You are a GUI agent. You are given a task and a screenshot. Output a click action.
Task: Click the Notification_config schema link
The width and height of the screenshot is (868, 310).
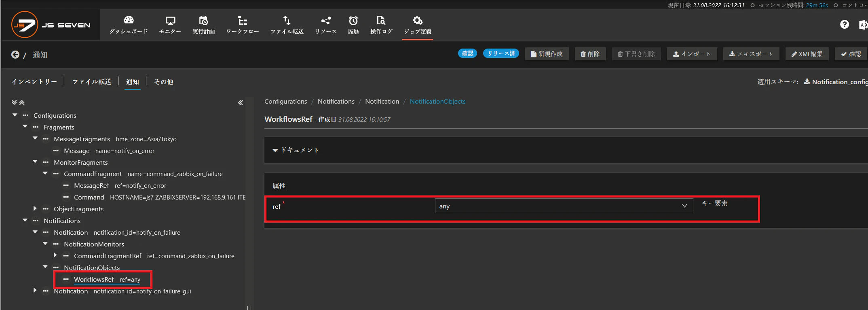840,82
